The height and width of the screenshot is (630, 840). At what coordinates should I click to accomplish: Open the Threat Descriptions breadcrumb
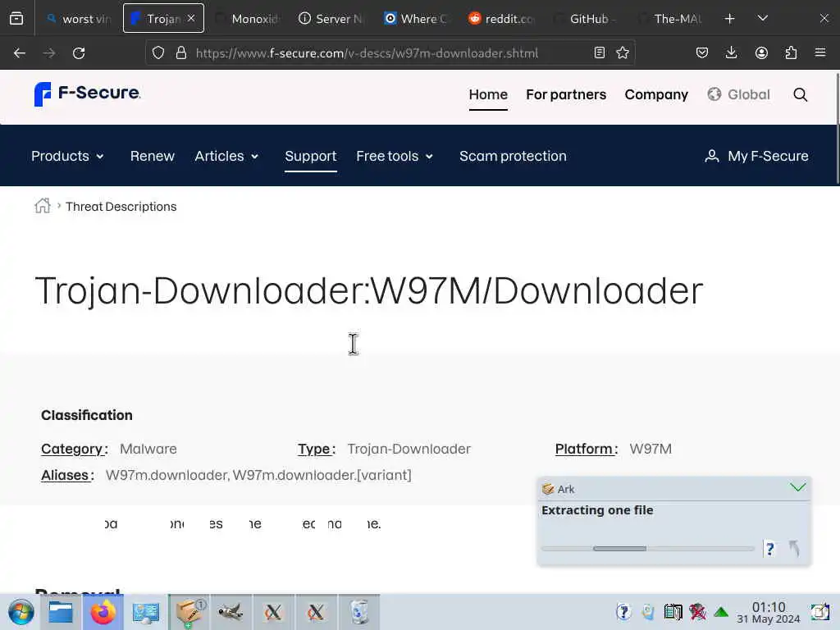pos(121,206)
